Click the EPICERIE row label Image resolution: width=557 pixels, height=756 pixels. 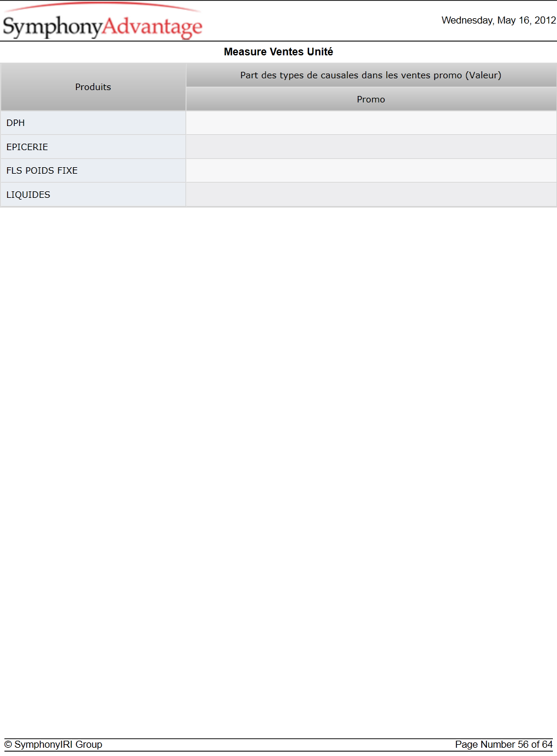(93, 147)
